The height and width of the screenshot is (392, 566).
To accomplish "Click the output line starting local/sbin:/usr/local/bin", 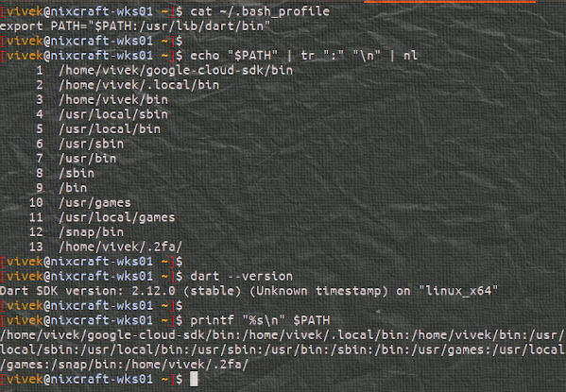I will [282, 349].
